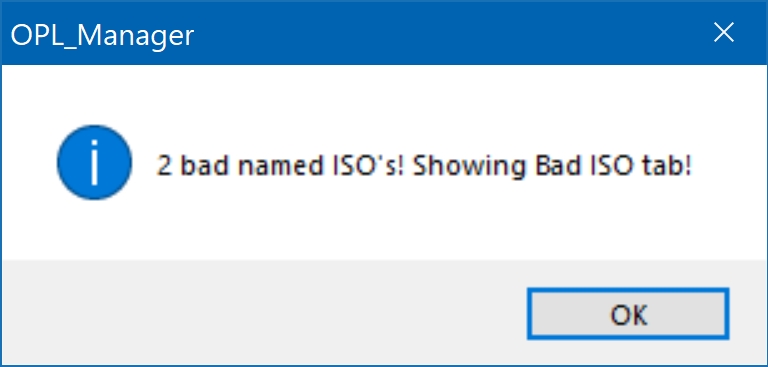Acknowledge the dialog via the OK button
This screenshot has height=367, width=768.
[628, 314]
